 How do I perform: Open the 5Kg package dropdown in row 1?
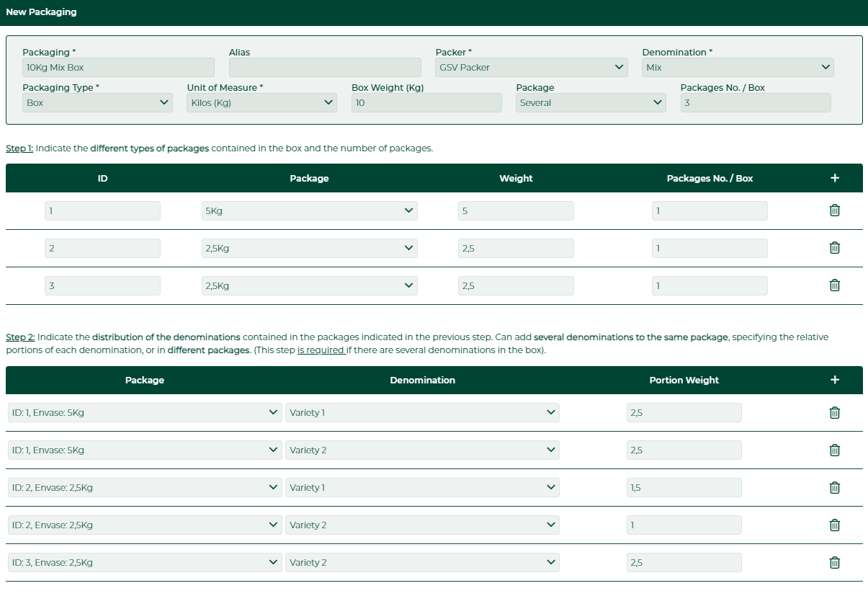(x=310, y=211)
